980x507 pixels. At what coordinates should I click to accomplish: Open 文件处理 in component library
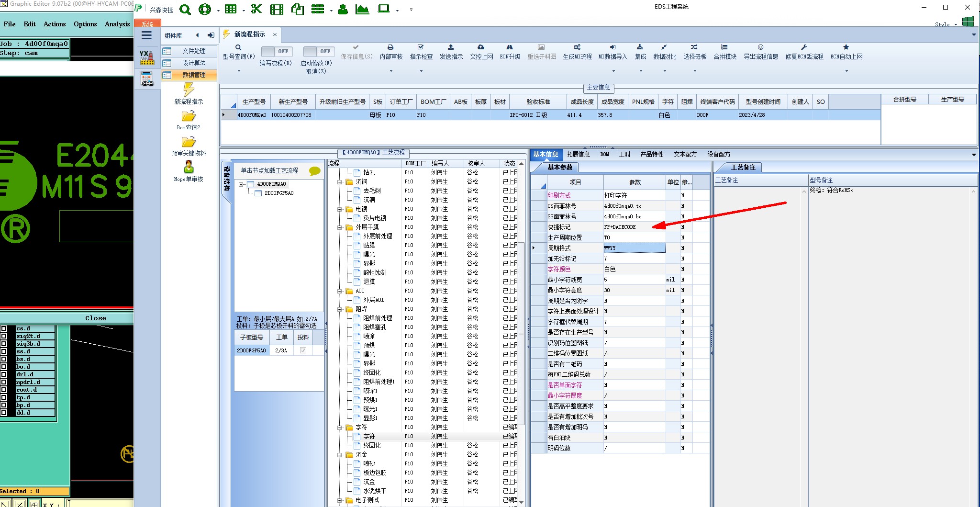pos(189,51)
